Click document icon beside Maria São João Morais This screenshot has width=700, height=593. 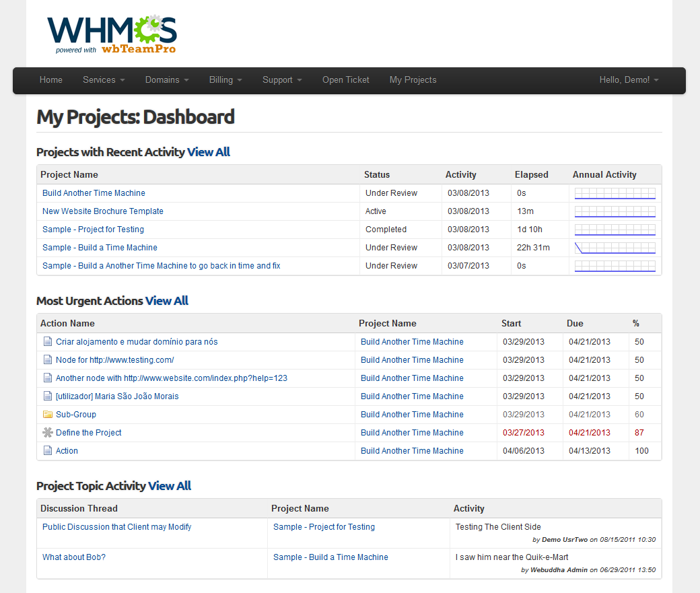(47, 396)
